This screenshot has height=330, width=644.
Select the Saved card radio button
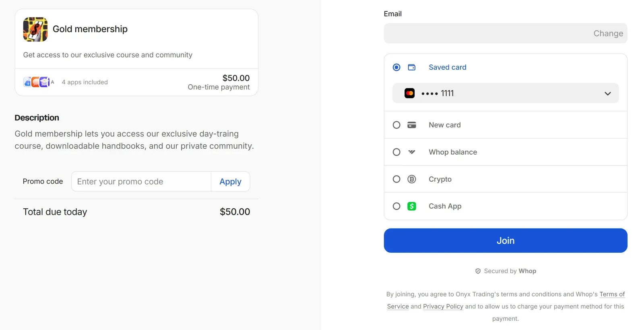pyautogui.click(x=396, y=67)
